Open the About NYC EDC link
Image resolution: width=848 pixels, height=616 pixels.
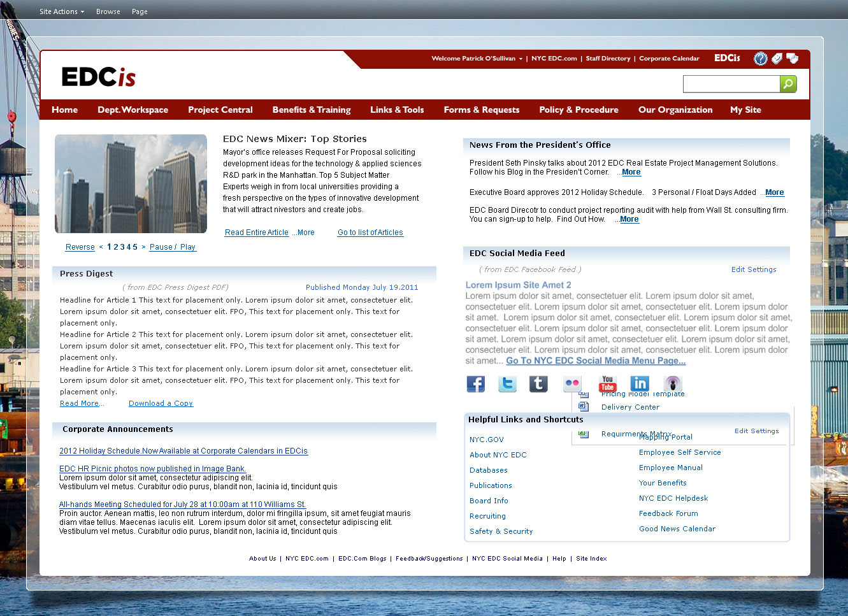coord(498,455)
